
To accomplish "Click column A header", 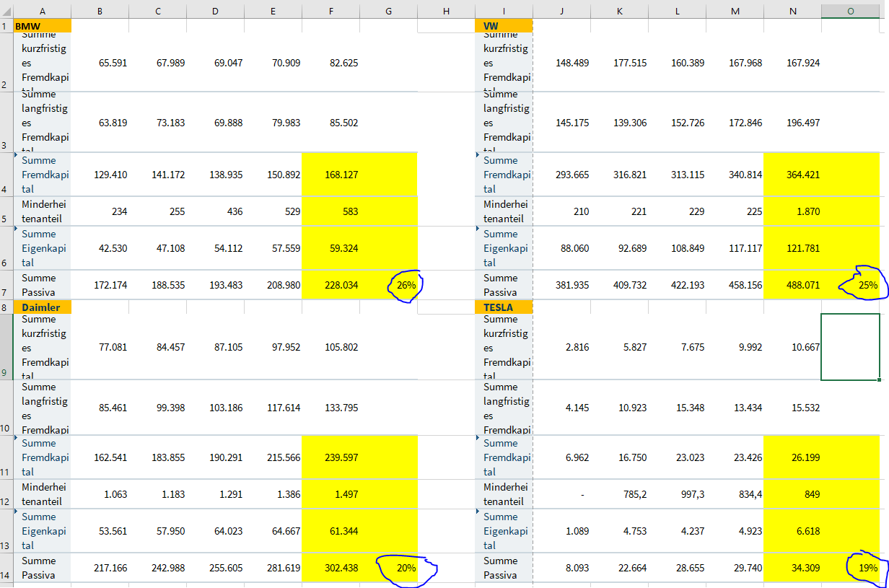I will click(42, 10).
